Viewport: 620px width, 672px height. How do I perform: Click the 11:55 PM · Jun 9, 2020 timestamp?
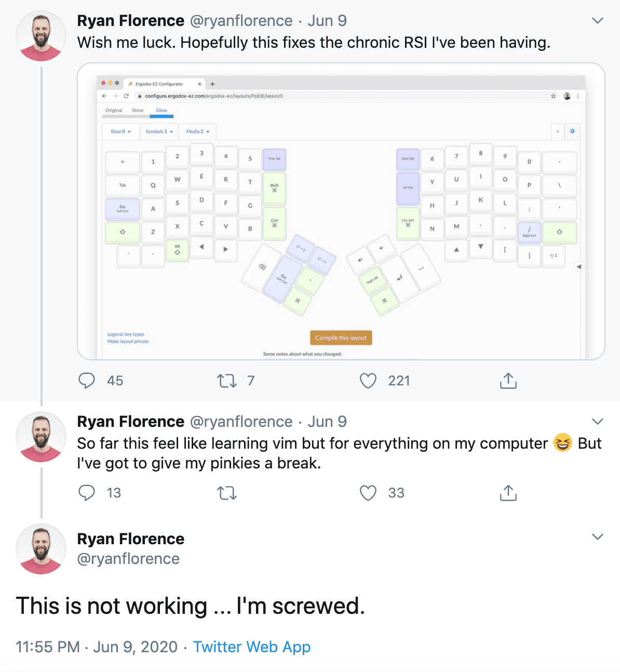pos(97,647)
